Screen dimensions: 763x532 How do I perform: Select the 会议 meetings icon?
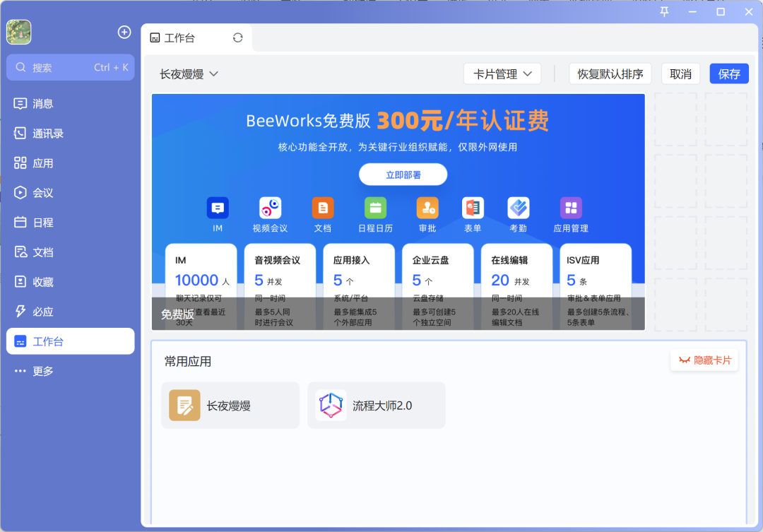(42, 192)
